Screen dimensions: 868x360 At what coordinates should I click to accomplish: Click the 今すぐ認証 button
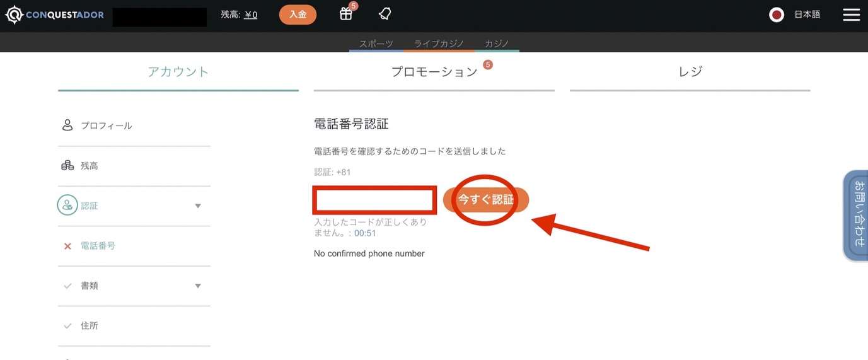click(x=486, y=200)
